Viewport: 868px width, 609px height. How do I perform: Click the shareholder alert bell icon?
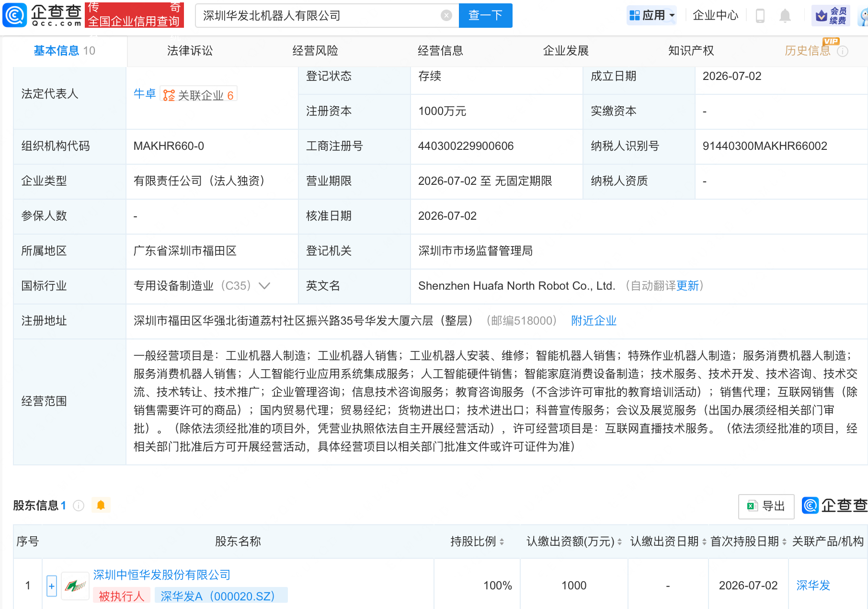coord(101,505)
